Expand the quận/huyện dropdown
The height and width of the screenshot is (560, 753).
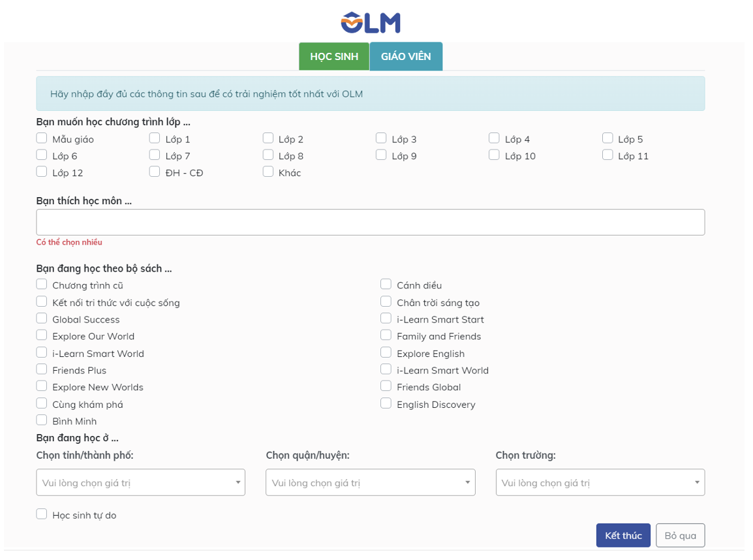point(370,482)
